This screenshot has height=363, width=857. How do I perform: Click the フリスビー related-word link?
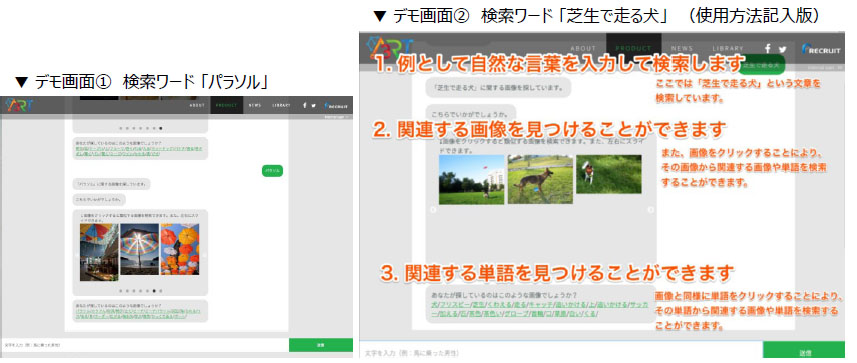pyautogui.click(x=456, y=305)
